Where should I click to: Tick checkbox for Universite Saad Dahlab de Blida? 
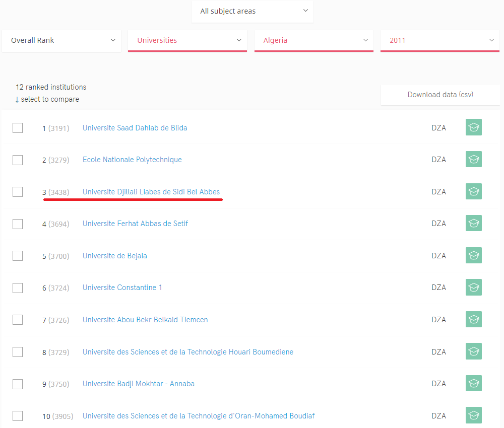tap(18, 128)
